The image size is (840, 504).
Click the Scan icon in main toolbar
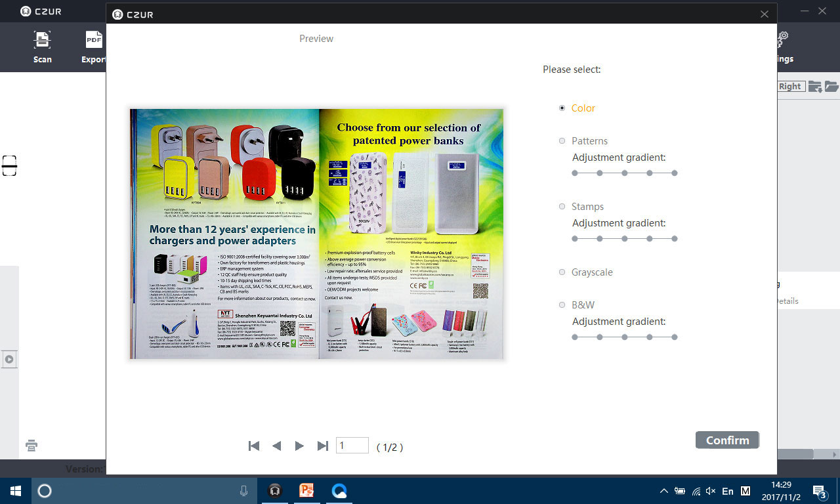pyautogui.click(x=43, y=40)
